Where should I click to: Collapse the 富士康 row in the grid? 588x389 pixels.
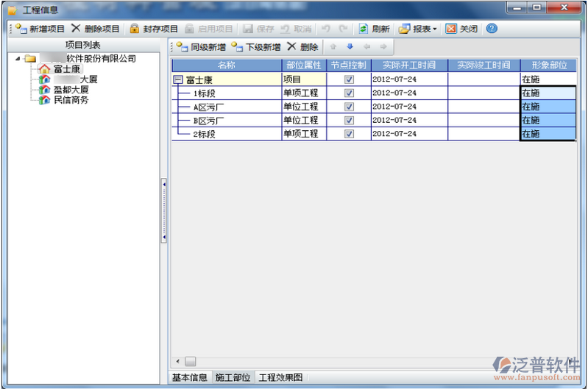coord(177,79)
